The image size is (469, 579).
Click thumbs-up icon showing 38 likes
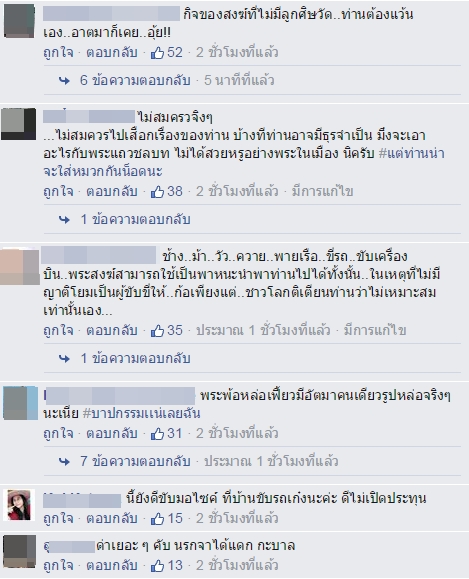157,192
